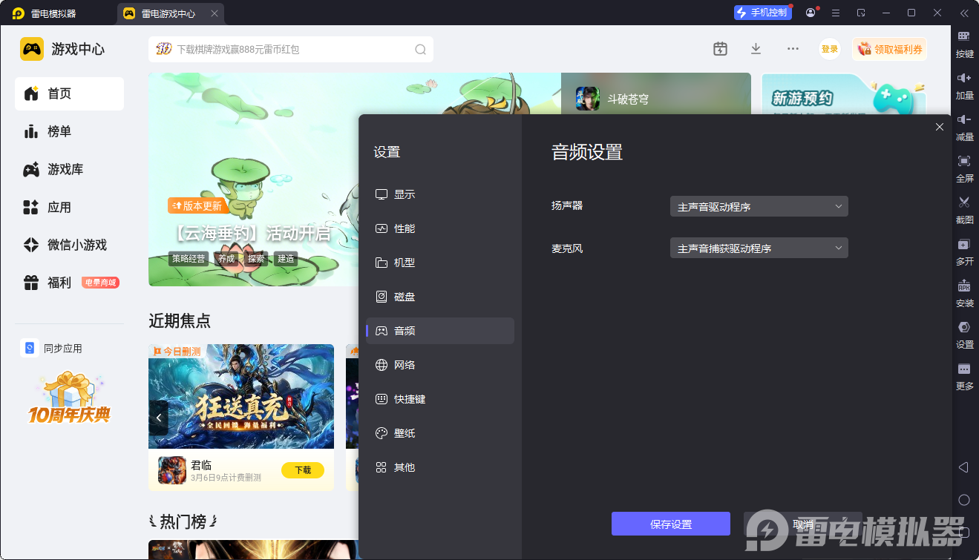Screen dimensions: 979x560
Task: Open 显示 display settings
Action: click(440, 194)
